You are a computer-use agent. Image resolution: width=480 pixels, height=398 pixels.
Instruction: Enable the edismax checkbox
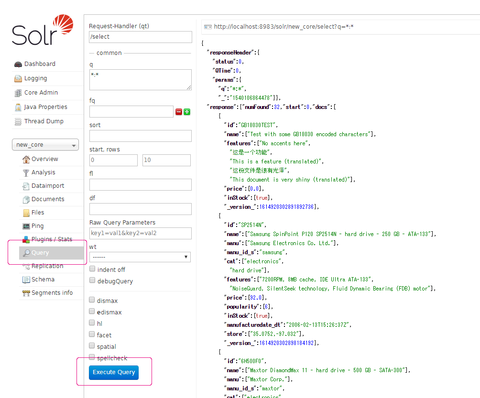[92, 311]
